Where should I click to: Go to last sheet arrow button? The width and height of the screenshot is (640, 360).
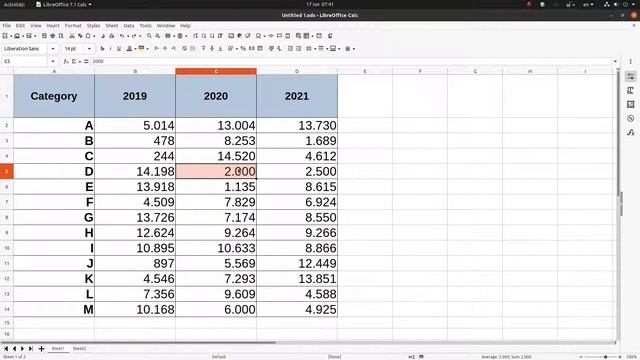click(31, 349)
